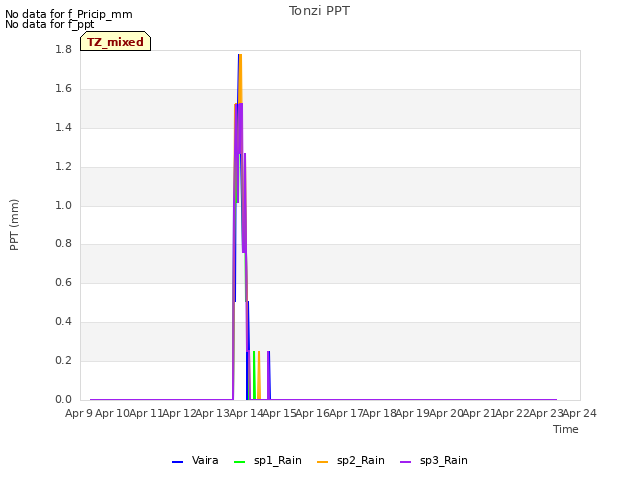Click the PPT (mm) y-axis label
Viewport: 640px width, 480px height.
pyautogui.click(x=14, y=225)
